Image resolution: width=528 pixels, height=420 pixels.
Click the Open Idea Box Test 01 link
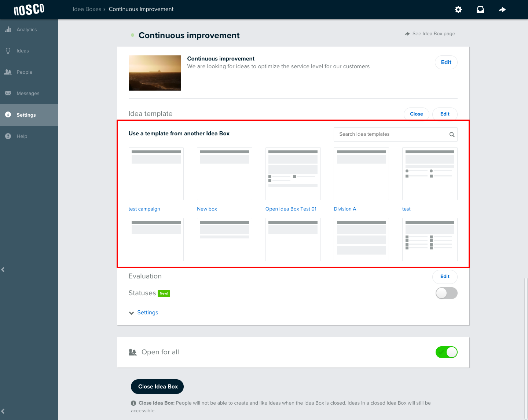click(291, 209)
